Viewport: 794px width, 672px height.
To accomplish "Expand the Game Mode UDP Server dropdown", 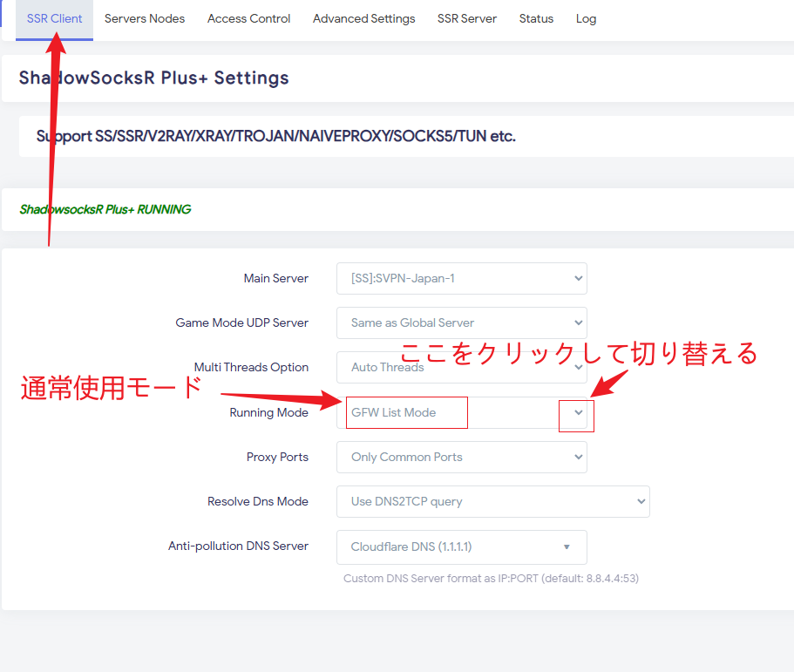I will pyautogui.click(x=461, y=323).
